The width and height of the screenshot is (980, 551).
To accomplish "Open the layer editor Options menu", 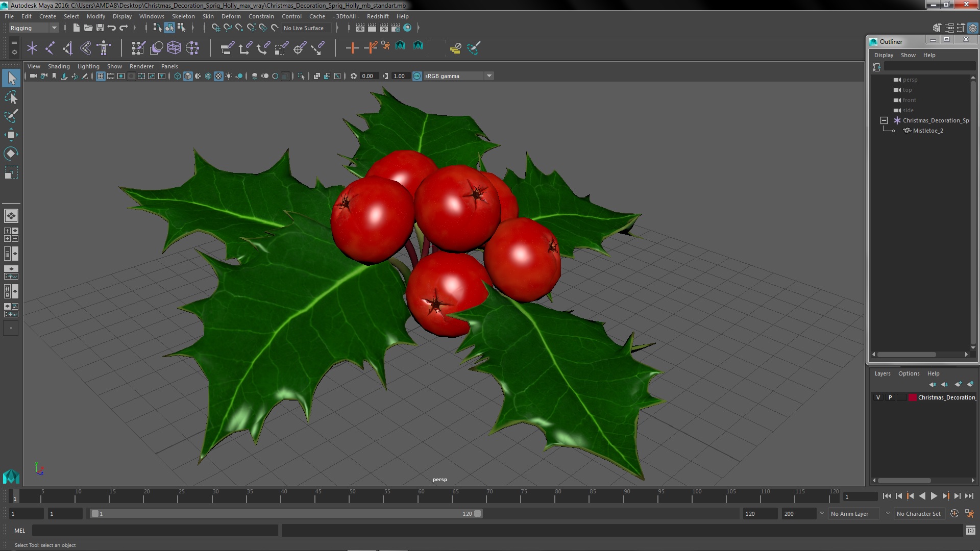I will pyautogui.click(x=909, y=373).
